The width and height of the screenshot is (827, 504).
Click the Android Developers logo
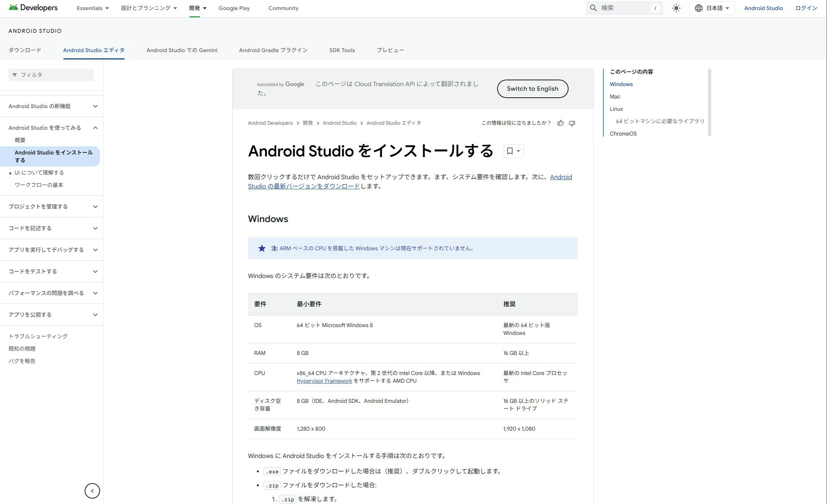click(33, 7)
